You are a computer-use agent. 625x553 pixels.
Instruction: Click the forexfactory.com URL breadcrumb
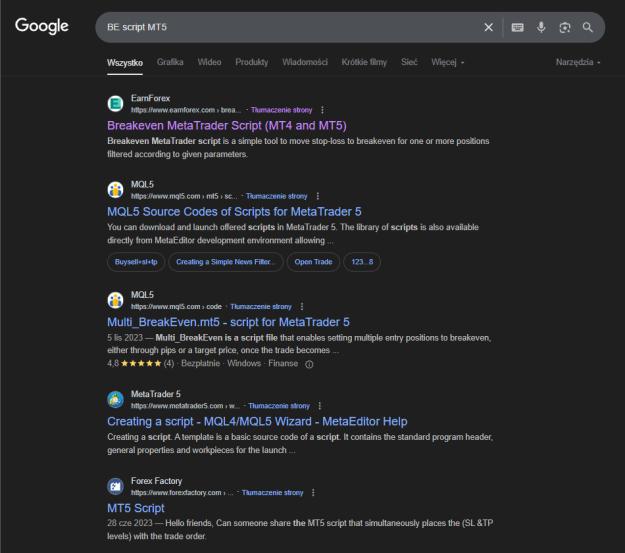(182, 492)
